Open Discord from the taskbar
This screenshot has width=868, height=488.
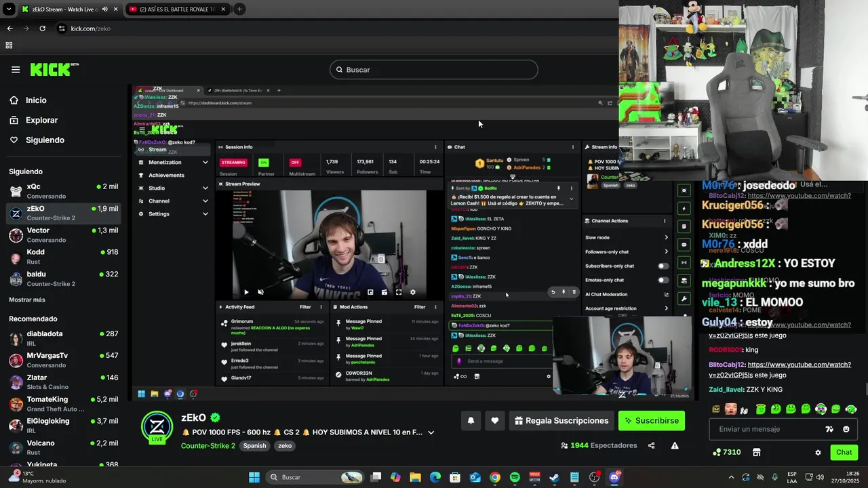point(614,477)
